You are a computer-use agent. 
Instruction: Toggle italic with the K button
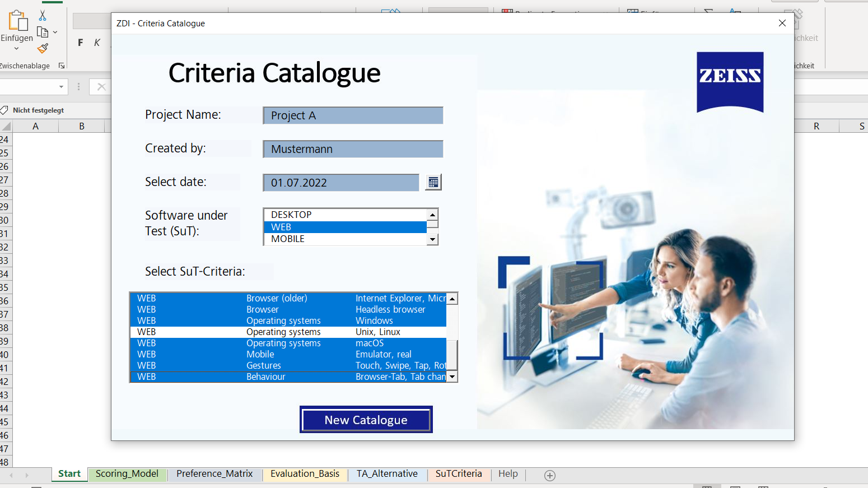96,41
